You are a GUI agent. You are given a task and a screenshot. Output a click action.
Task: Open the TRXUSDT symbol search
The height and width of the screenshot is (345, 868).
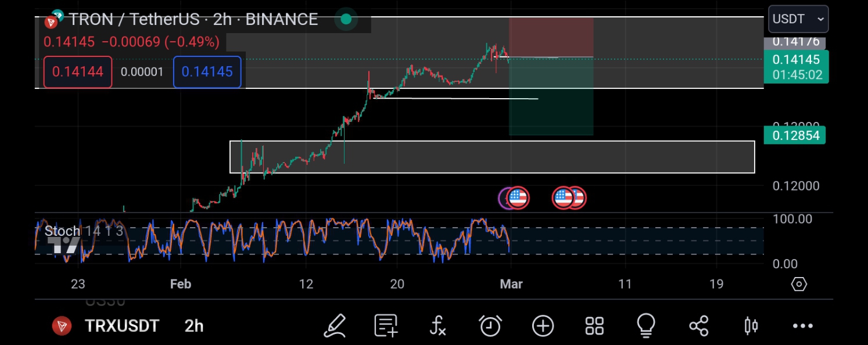(122, 326)
